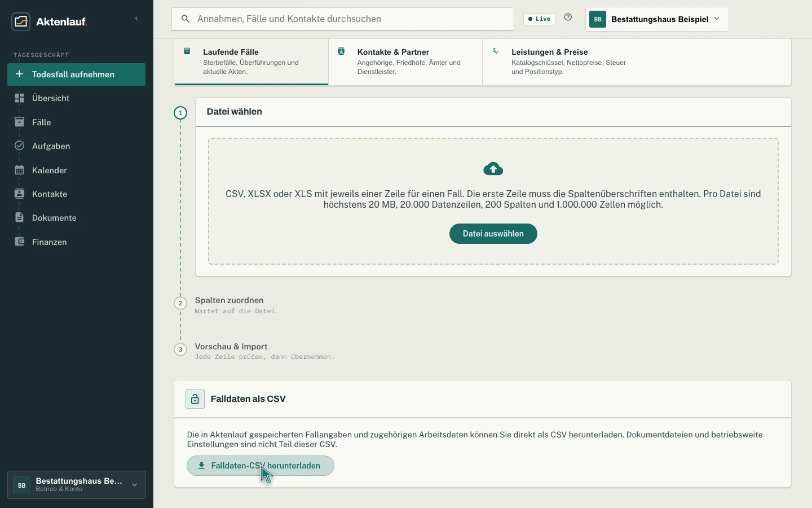Open the Bestattungshaus Beispiel dropdown in the header
This screenshot has height=508, width=812.
[657, 19]
